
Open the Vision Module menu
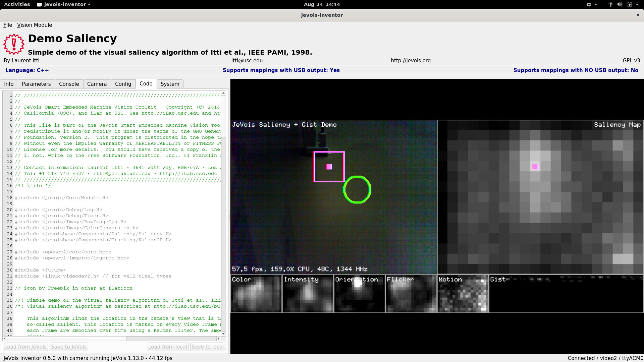pyautogui.click(x=35, y=25)
